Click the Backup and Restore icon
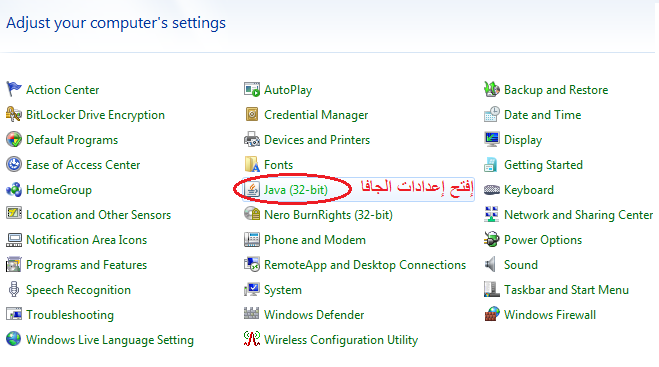The height and width of the screenshot is (367, 659). (x=492, y=89)
